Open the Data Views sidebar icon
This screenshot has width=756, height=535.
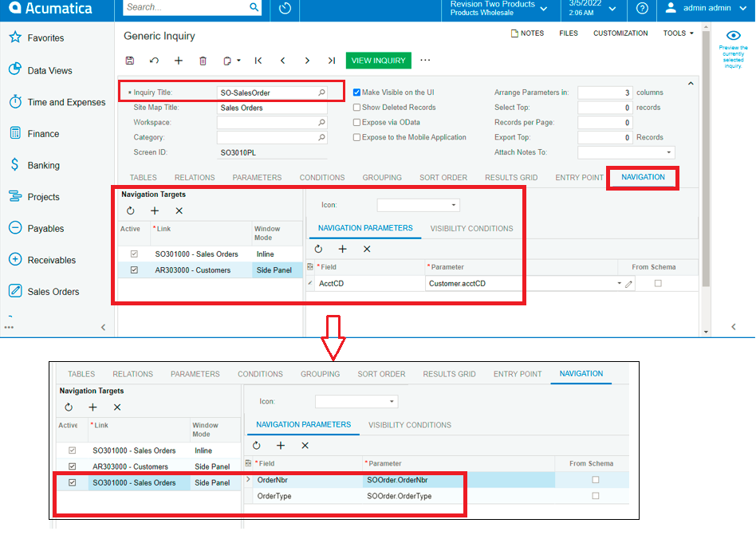coord(15,69)
